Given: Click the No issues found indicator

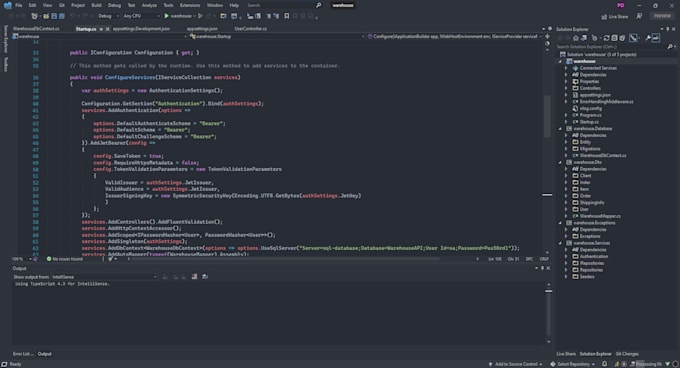Looking at the screenshot, I should pyautogui.click(x=64, y=259).
